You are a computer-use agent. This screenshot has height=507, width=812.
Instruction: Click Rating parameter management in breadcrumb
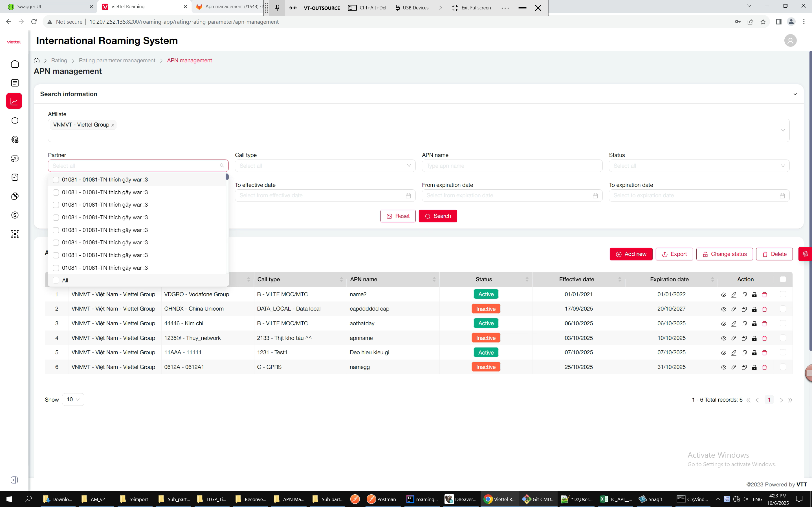tap(117, 60)
